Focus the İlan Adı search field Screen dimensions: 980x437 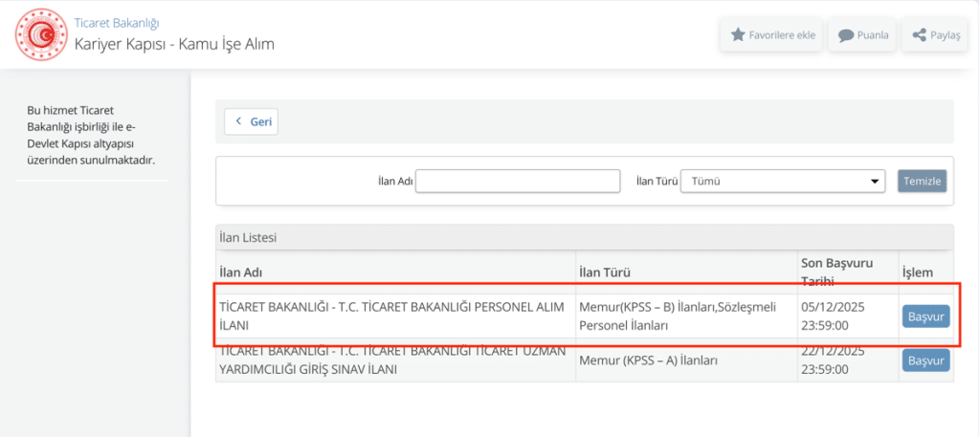tap(518, 181)
